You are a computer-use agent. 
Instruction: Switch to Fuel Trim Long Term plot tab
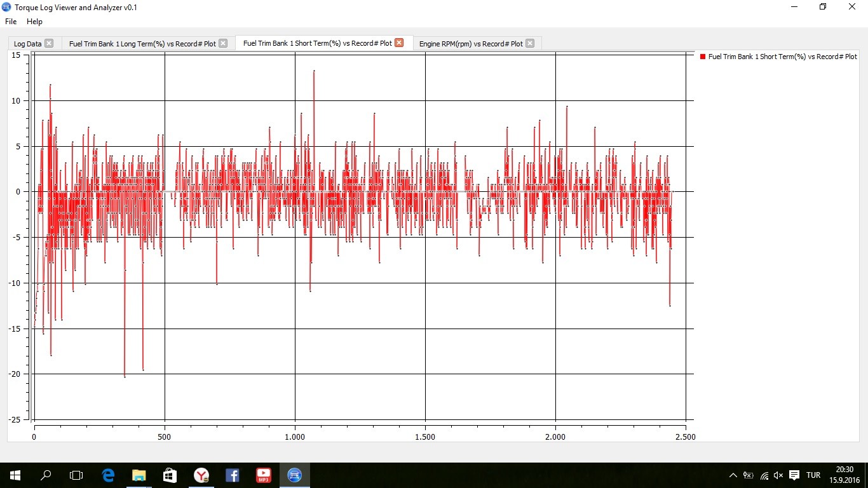click(142, 44)
